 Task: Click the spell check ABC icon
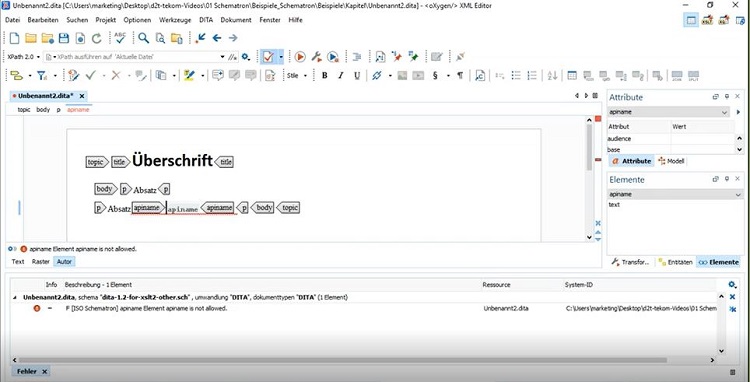pos(120,38)
